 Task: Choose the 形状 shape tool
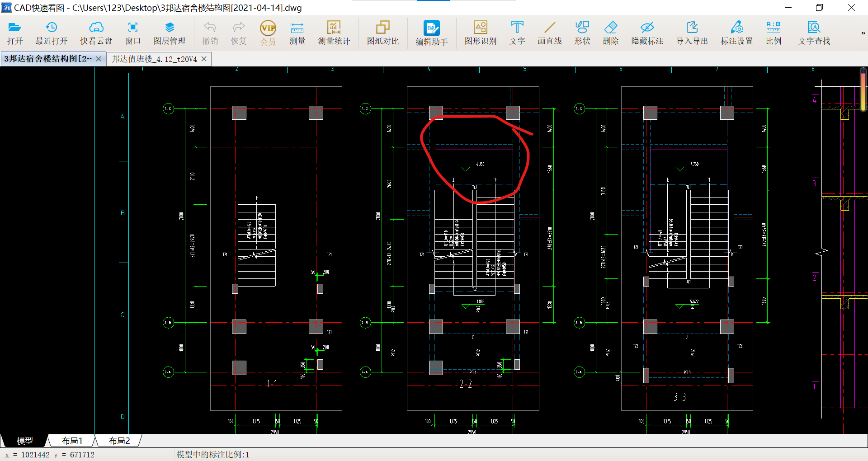(x=582, y=33)
